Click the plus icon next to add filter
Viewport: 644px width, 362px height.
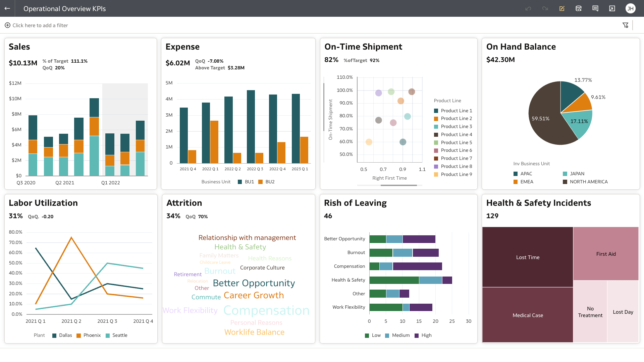tap(7, 25)
